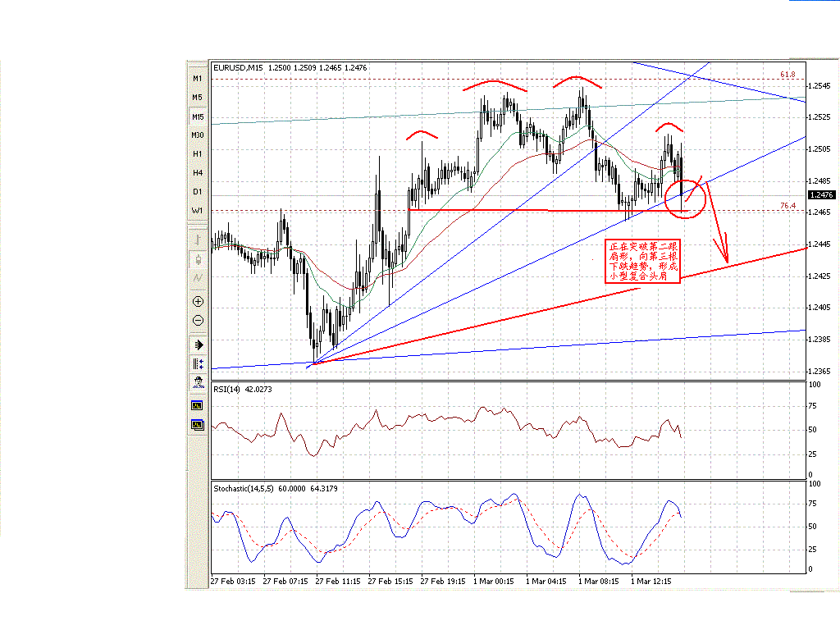Screen dimensions: 840x630
Task: Click the multiple chart windows icon
Action: point(198,425)
